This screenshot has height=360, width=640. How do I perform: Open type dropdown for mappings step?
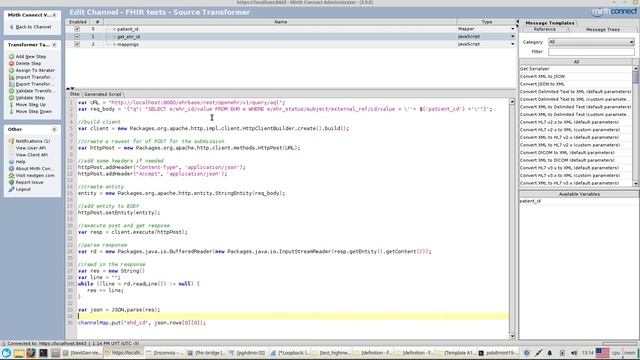coord(513,44)
